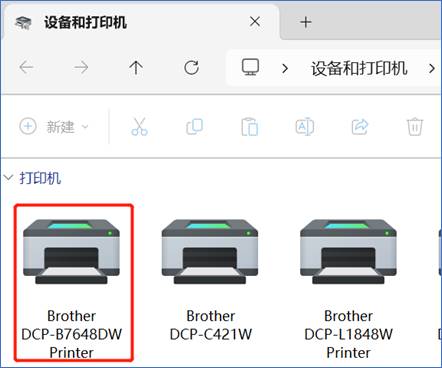442x368 pixels.
Task: Click the Rename icon in toolbar
Action: (x=305, y=127)
